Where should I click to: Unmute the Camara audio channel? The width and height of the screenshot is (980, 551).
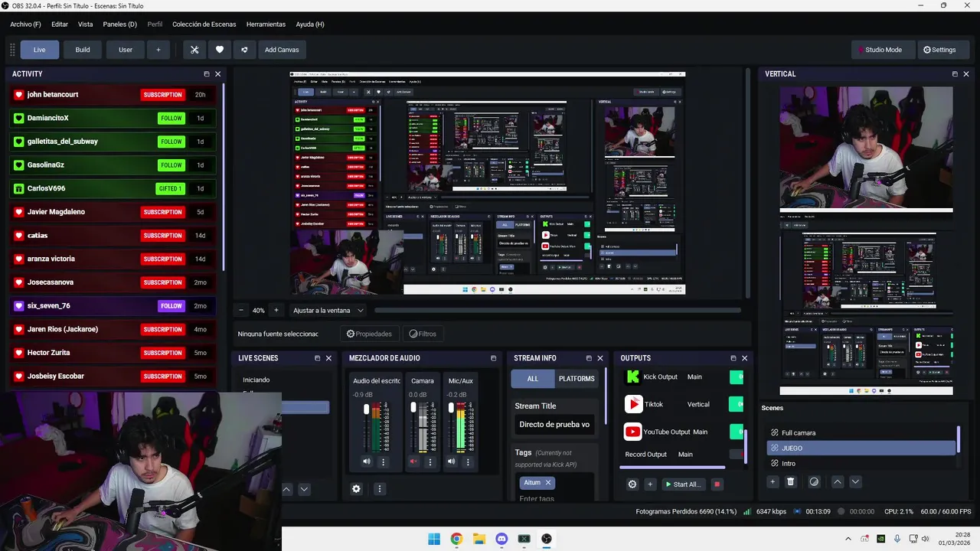click(413, 461)
